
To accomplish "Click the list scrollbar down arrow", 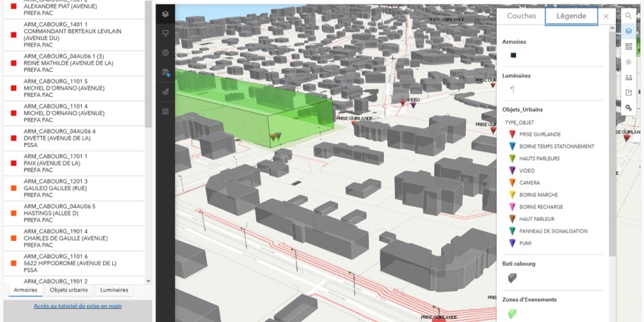I will pyautogui.click(x=148, y=281).
